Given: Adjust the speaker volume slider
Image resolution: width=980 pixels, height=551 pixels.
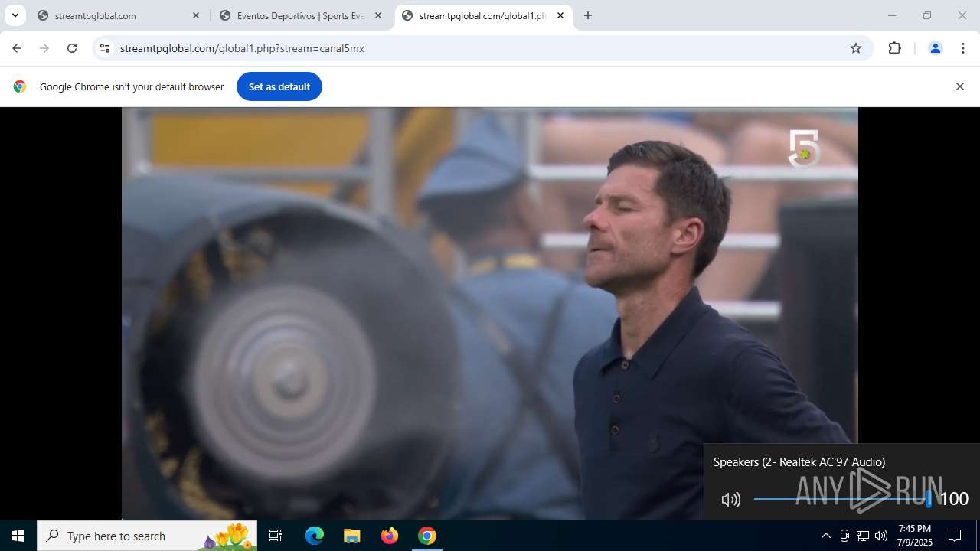Looking at the screenshot, I should (842, 499).
